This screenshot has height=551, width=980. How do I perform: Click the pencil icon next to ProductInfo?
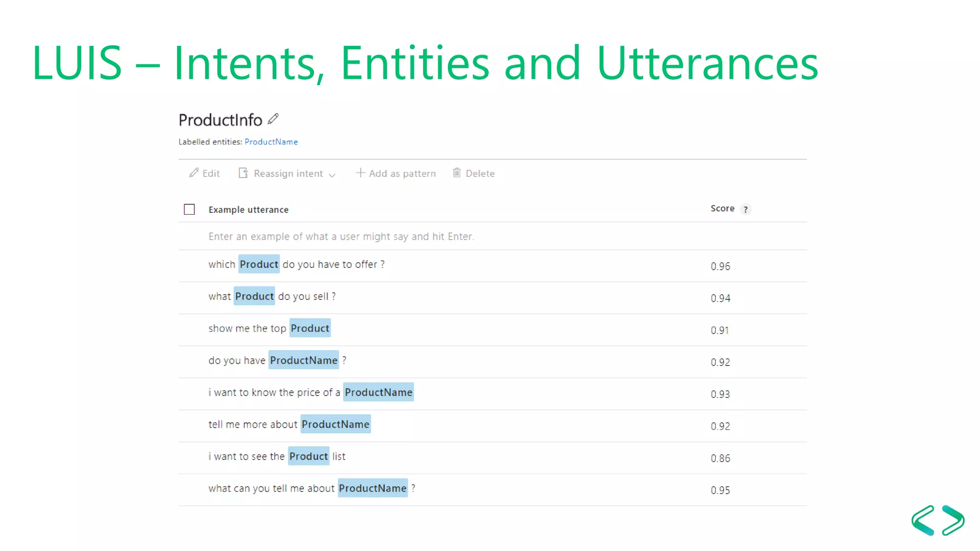pos(273,119)
